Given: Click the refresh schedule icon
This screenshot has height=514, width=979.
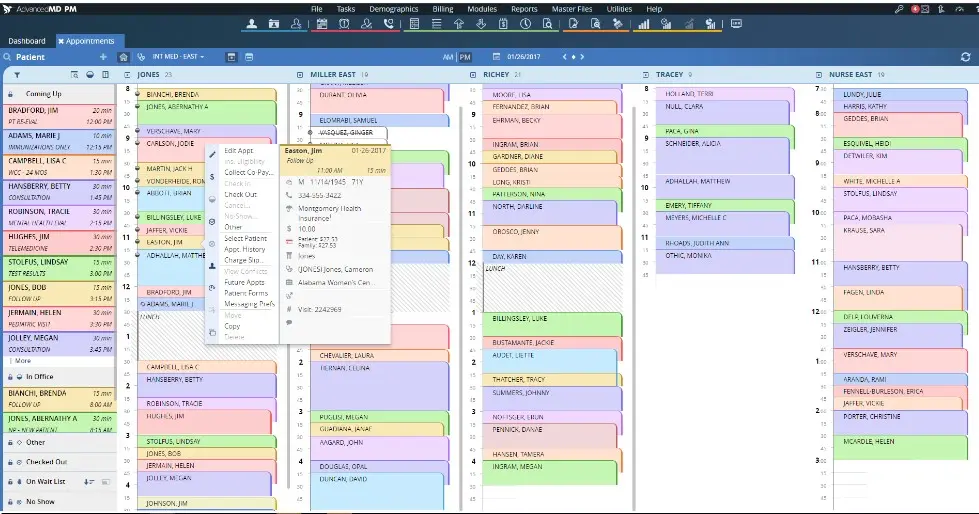Looking at the screenshot, I should (x=965, y=57).
